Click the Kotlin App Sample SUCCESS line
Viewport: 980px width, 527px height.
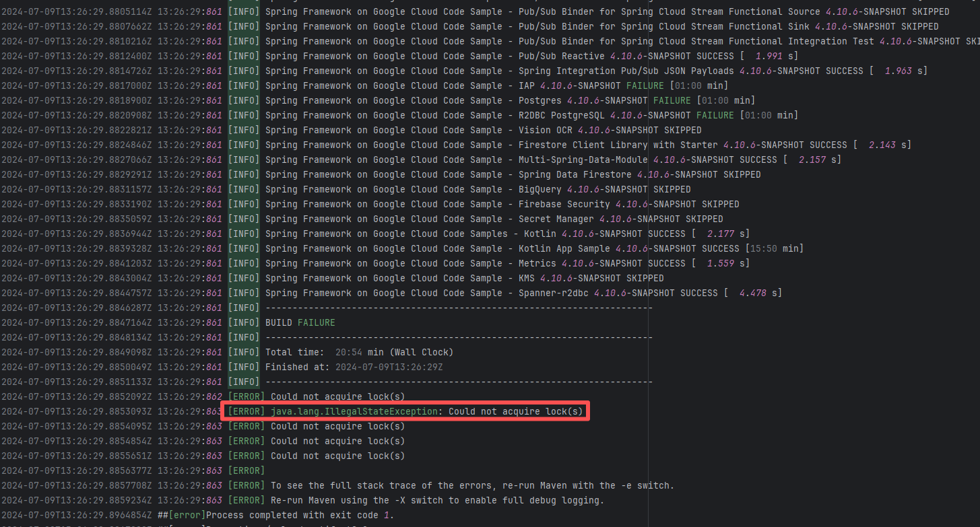pos(534,248)
